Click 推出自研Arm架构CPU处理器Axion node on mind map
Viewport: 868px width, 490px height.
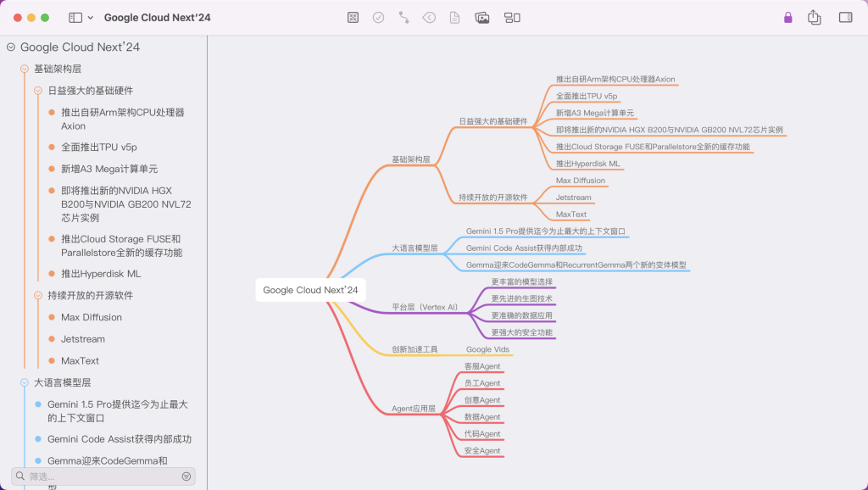pyautogui.click(x=615, y=79)
